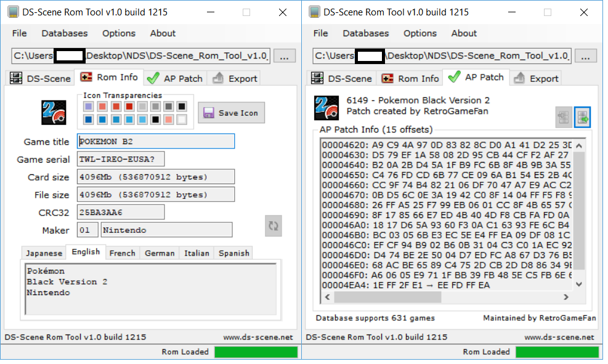
Task: Click the greyed database import icon near AP Patch Info
Action: (562, 117)
